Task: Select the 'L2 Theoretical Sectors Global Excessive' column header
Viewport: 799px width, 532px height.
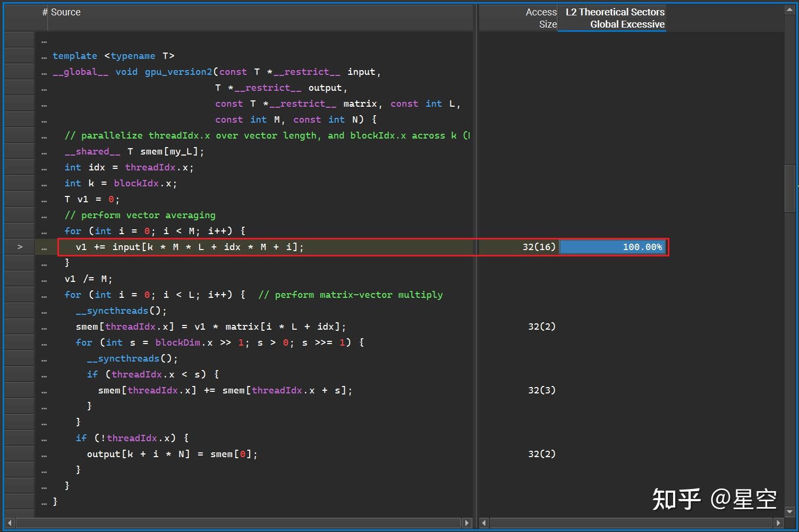Action: click(614, 18)
